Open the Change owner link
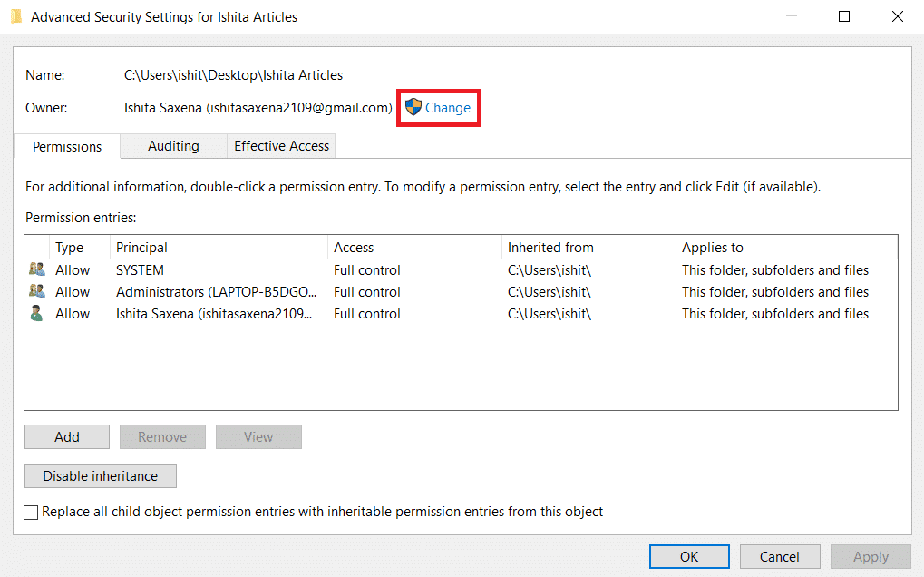Viewport: 924px width, 577px height. point(448,107)
